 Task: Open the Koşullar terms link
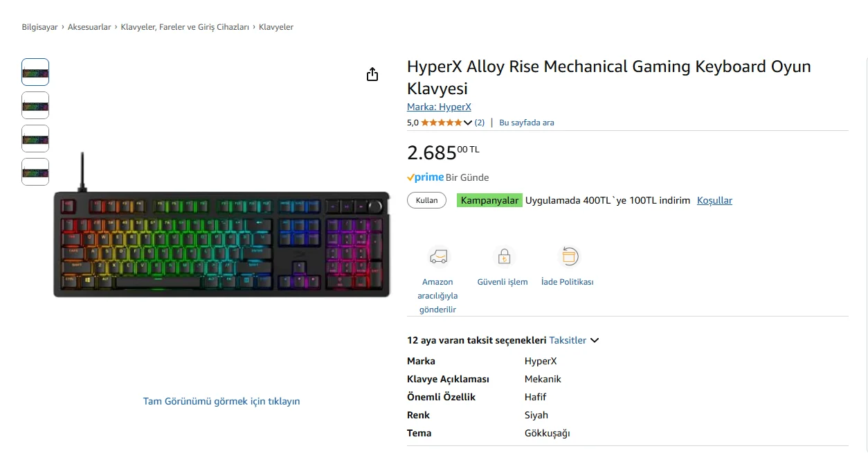(x=714, y=200)
